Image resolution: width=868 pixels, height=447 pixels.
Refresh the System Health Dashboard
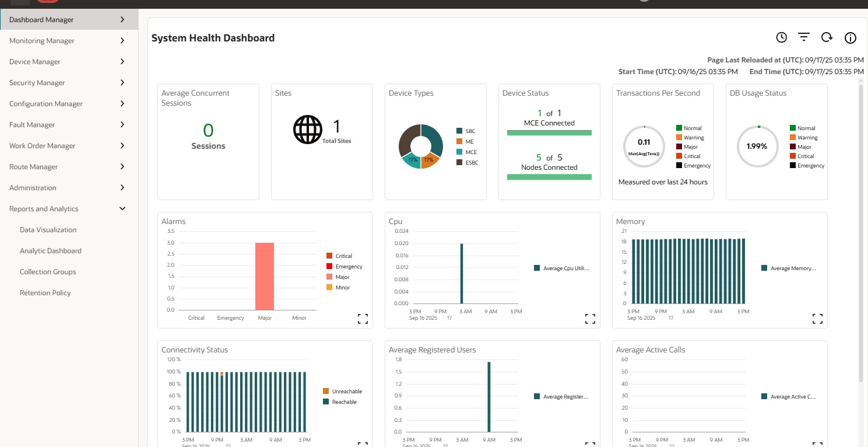point(827,37)
